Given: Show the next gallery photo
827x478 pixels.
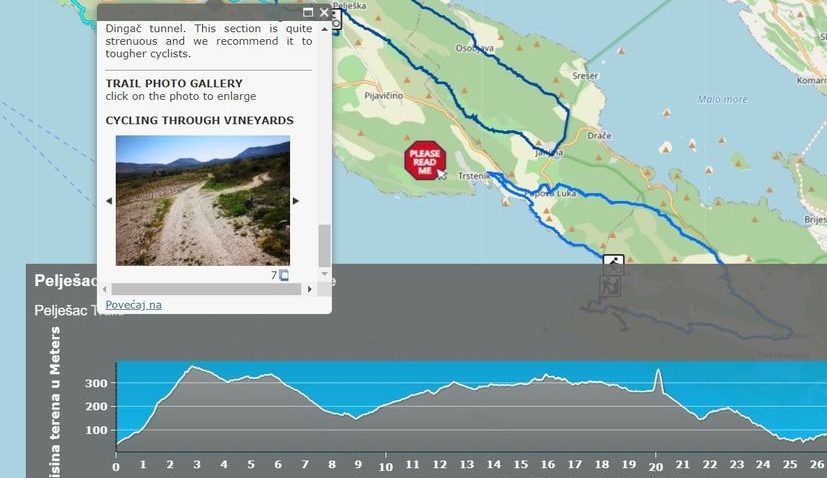Looking at the screenshot, I should (296, 201).
